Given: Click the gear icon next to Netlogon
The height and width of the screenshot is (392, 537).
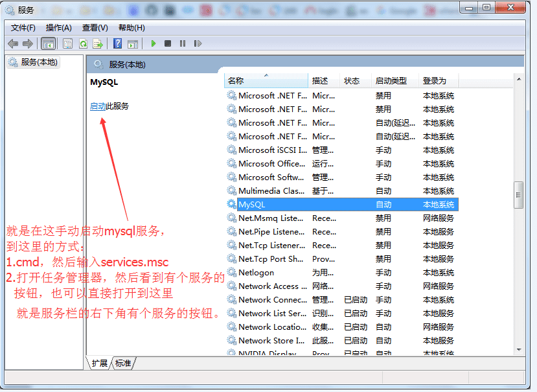Looking at the screenshot, I should [x=232, y=272].
